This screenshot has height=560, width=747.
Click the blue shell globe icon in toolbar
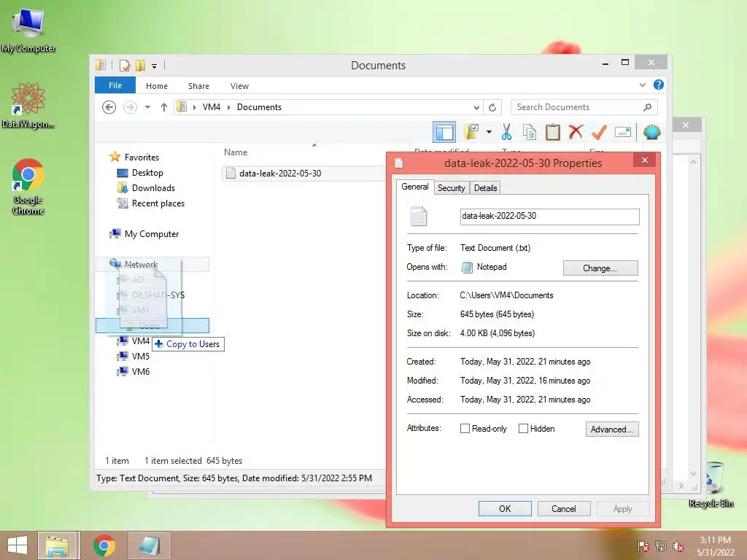(651, 132)
